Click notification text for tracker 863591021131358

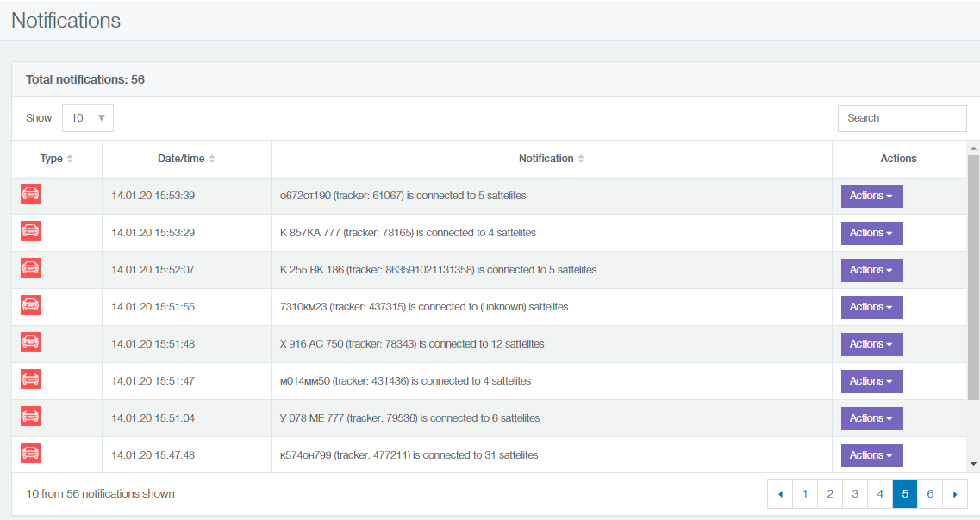pos(438,270)
